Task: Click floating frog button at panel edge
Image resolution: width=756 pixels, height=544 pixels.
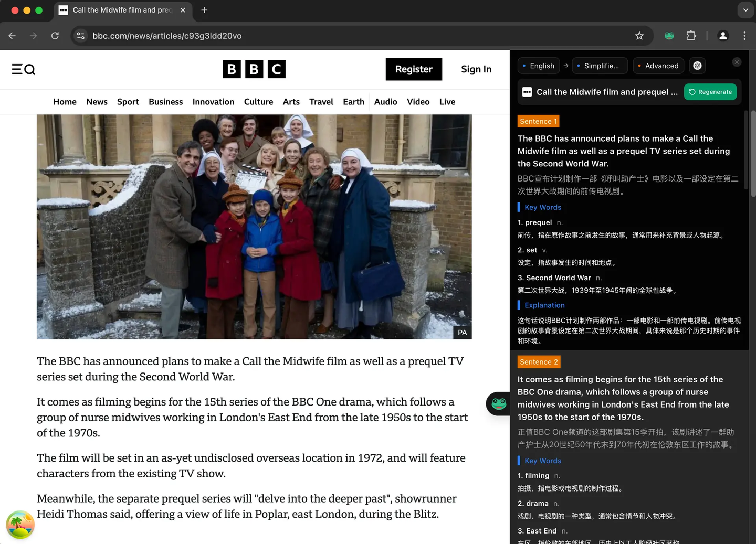Action: click(x=498, y=404)
